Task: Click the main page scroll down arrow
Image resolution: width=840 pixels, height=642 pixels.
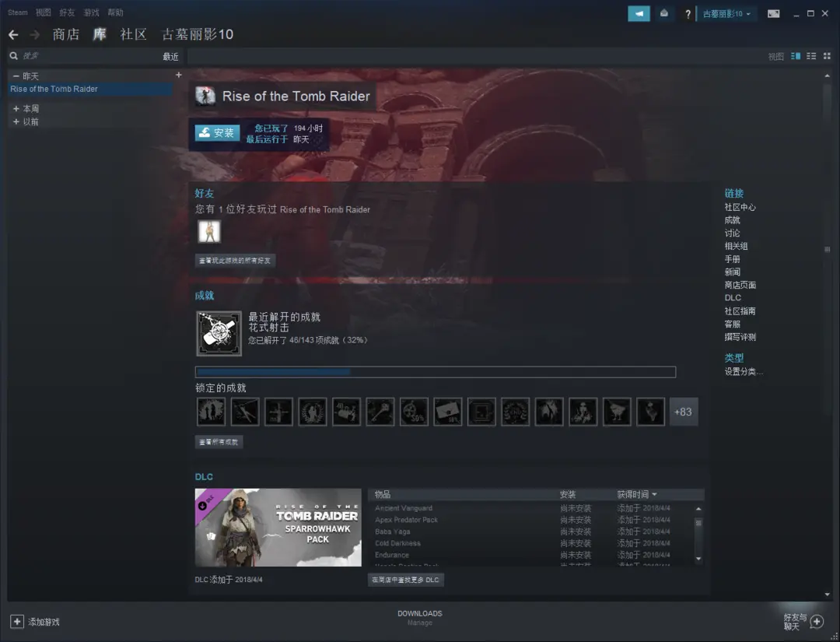Action: point(828,595)
